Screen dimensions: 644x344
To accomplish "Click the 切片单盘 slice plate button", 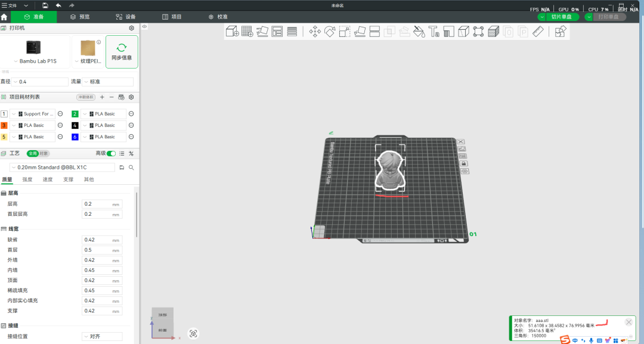I will (562, 17).
